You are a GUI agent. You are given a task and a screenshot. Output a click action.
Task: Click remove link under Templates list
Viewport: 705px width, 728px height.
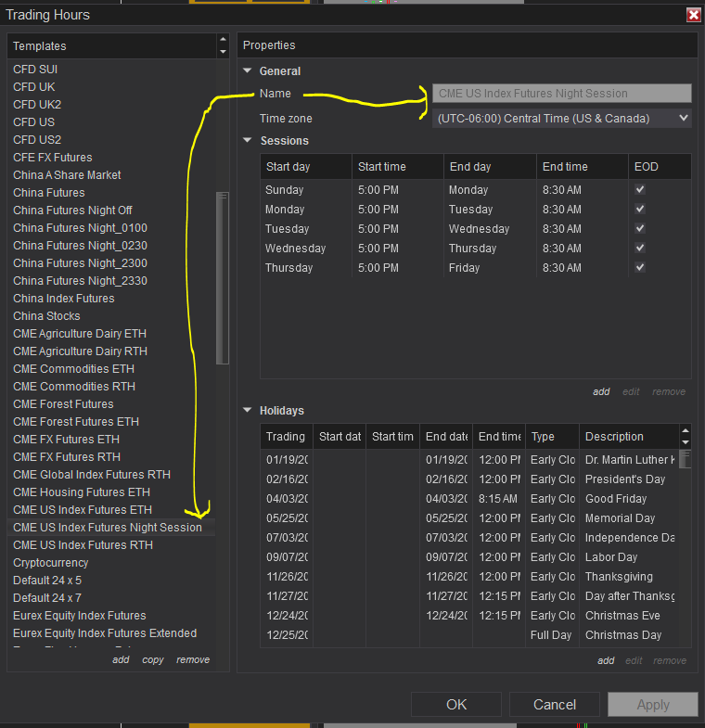(x=193, y=659)
